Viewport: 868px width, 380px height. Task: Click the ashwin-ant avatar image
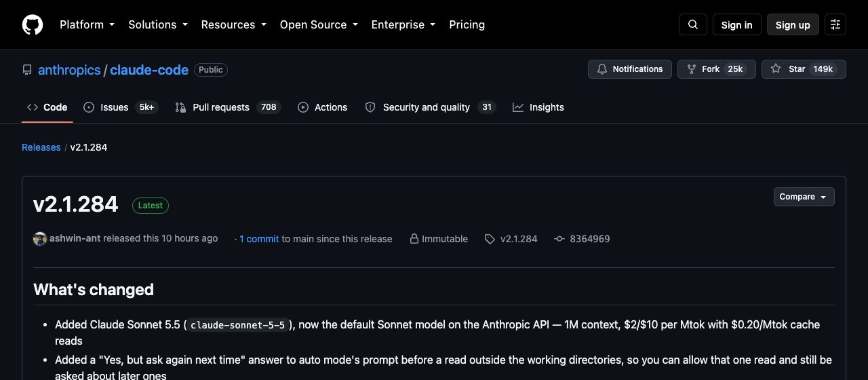[x=40, y=239]
